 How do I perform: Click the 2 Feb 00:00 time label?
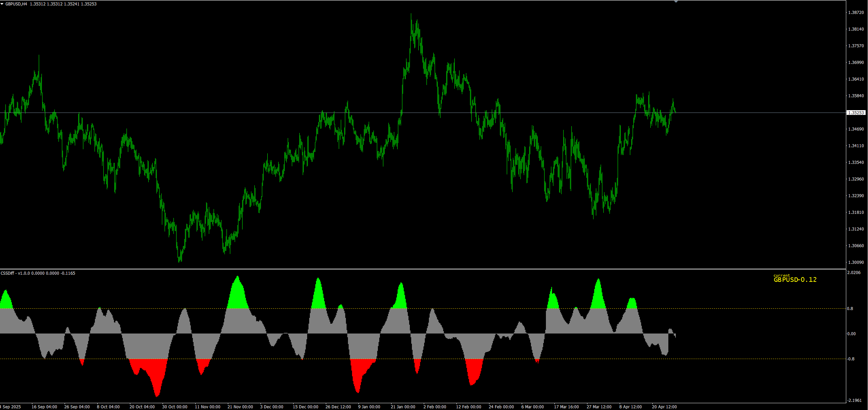tap(435, 407)
